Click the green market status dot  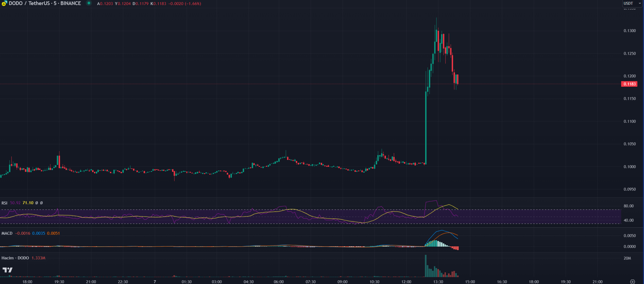[89, 3]
